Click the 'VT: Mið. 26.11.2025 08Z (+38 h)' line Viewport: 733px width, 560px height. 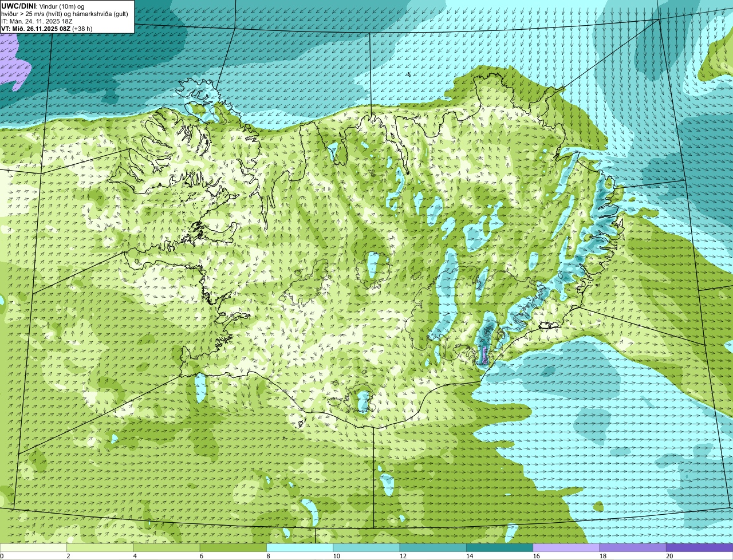click(x=47, y=29)
